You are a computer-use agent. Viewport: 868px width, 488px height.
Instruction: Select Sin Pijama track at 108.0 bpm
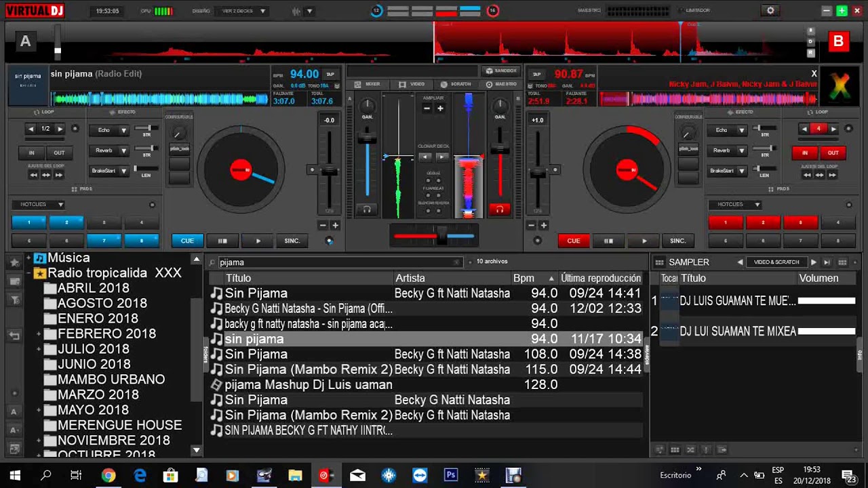pos(426,354)
